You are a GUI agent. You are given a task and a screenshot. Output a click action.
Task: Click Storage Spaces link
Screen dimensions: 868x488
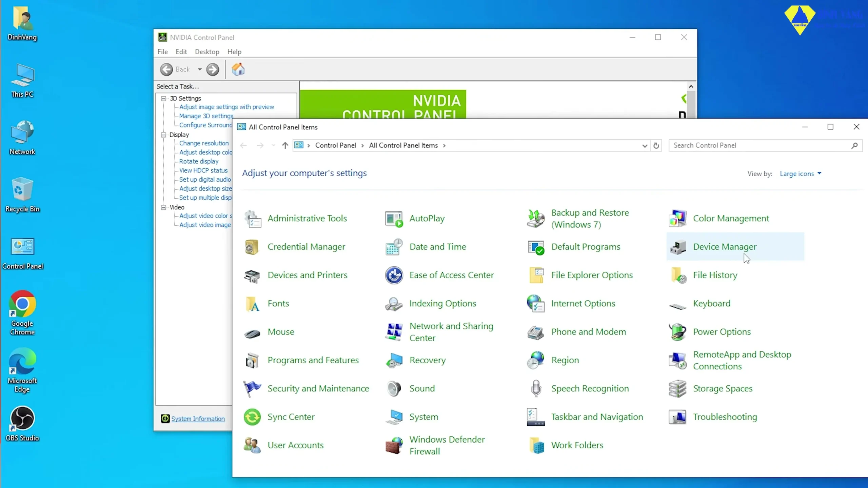click(x=723, y=389)
